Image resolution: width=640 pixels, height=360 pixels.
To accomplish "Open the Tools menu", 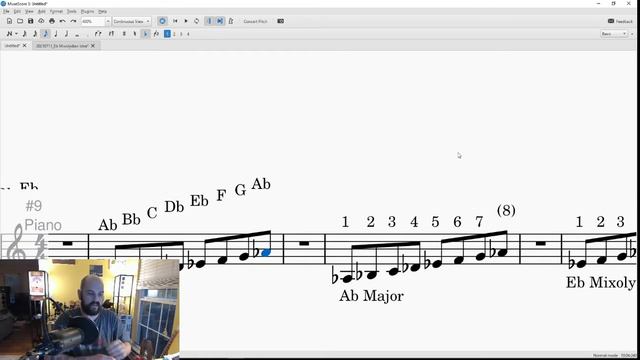I will click(x=71, y=11).
